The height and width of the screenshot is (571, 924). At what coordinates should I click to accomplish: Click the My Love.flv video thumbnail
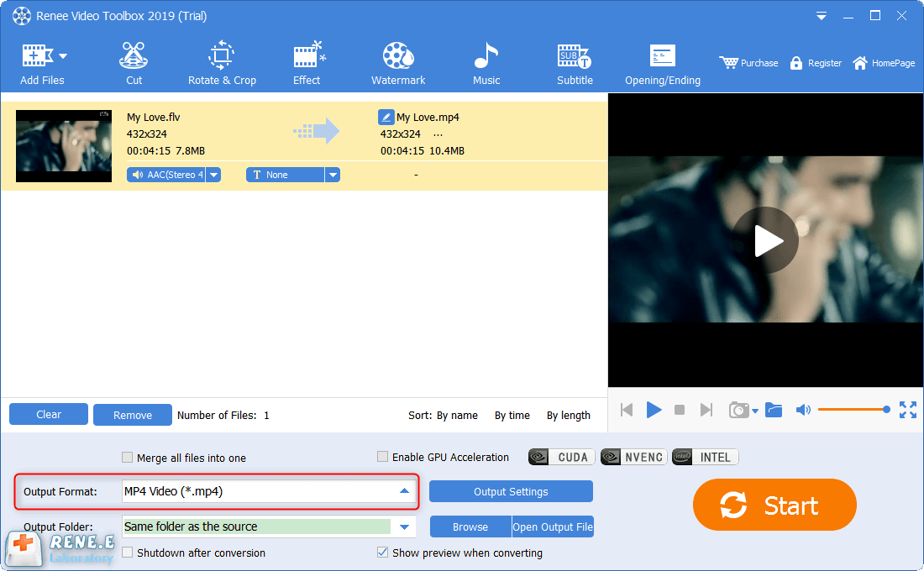64,145
